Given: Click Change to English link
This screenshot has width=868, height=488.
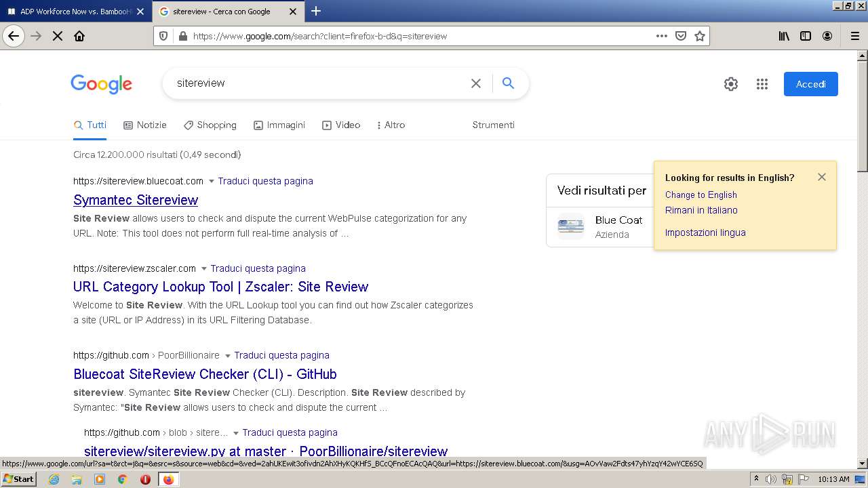Looking at the screenshot, I should [x=701, y=195].
